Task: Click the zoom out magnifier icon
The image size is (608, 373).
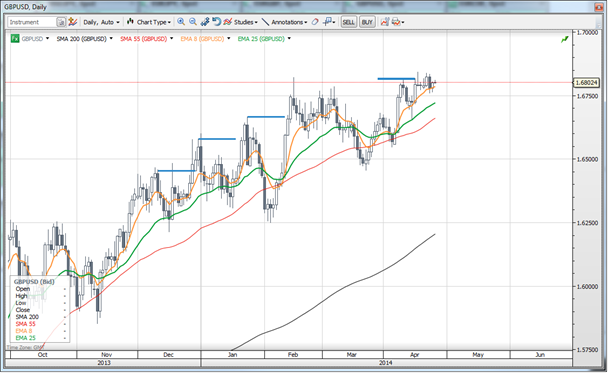Action: pyautogui.click(x=193, y=22)
